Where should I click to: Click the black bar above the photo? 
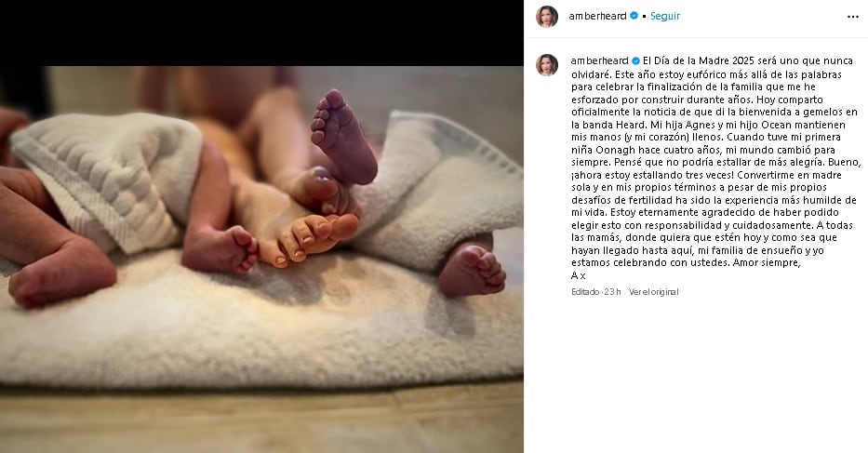click(x=261, y=33)
